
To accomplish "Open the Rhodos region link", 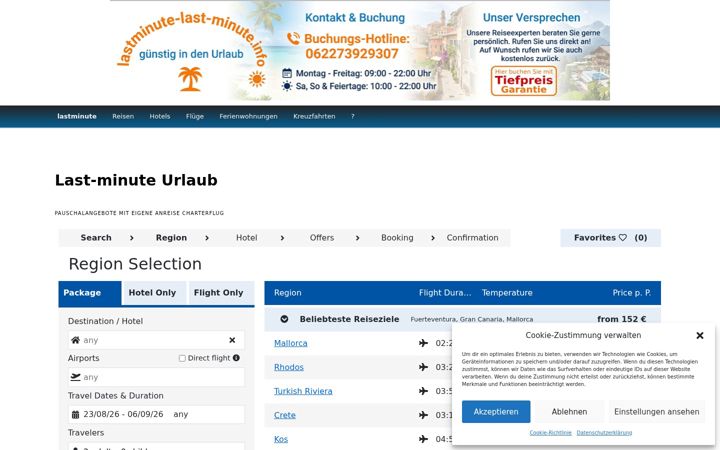I will tap(289, 367).
